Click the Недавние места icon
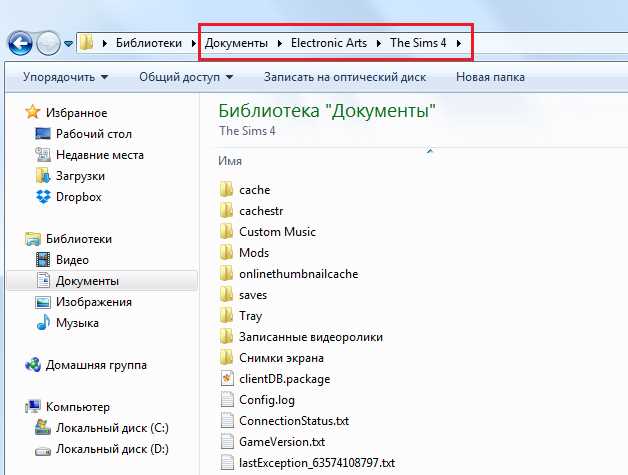 tap(43, 155)
